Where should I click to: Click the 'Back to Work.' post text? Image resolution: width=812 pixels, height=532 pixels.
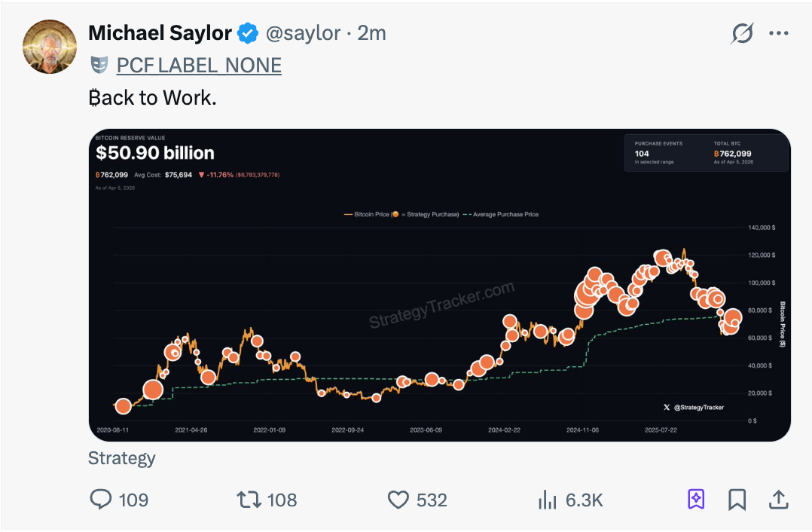(152, 97)
